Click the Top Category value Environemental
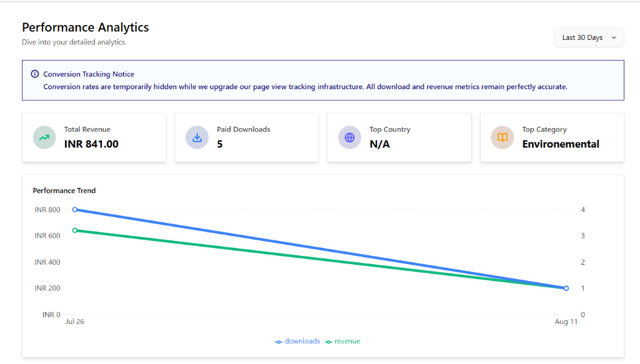Screen dimensions: 640x364 (x=561, y=144)
